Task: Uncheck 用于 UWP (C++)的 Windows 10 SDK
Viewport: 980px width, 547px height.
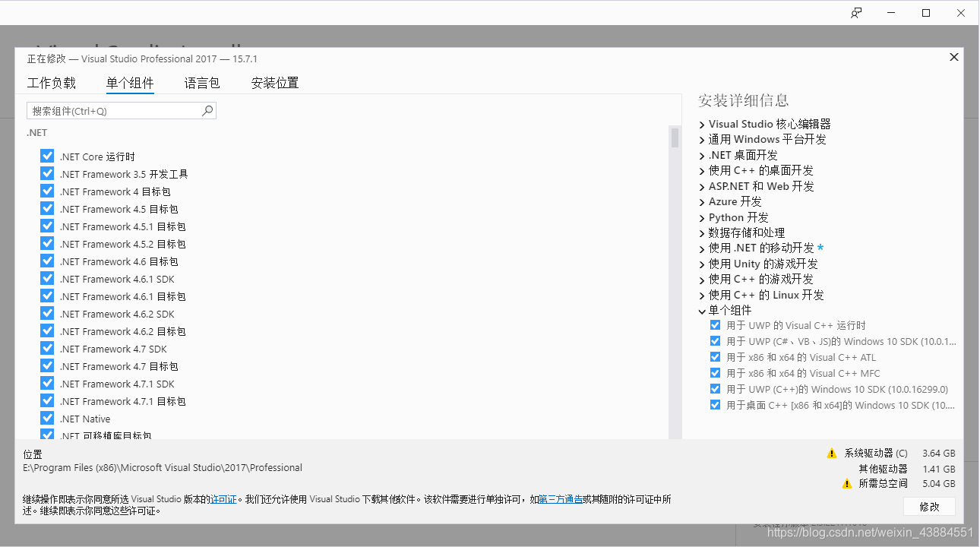Action: coord(715,389)
